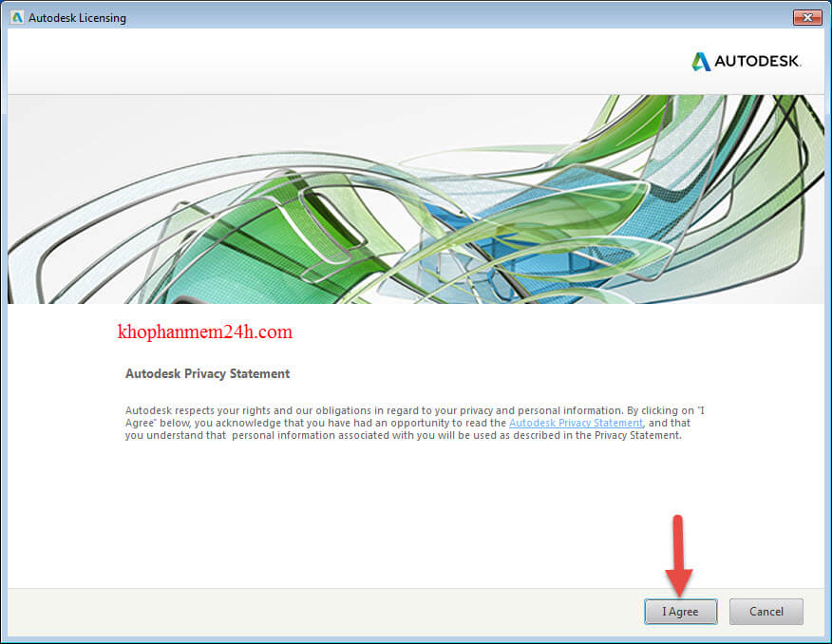
Task: Select the bold Autodesk Privacy Statement heading
Action: coord(207,374)
